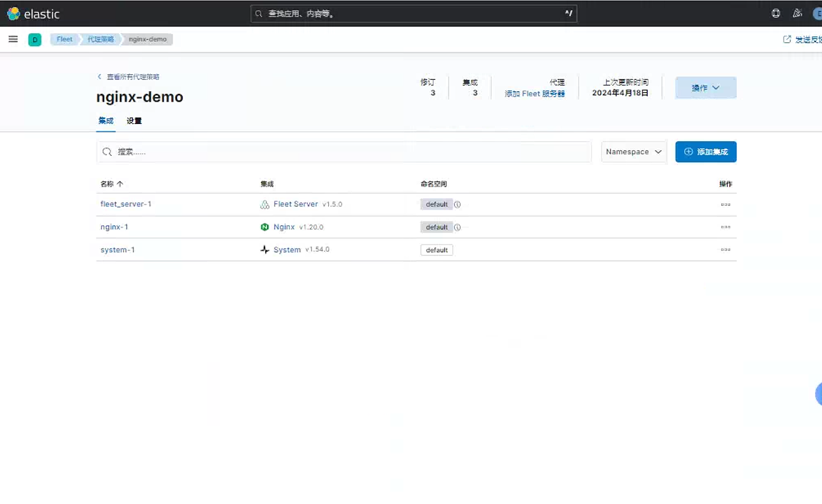Image resolution: width=822 pixels, height=504 pixels.
Task: Open the nginx-1 integration policy
Action: coord(114,227)
